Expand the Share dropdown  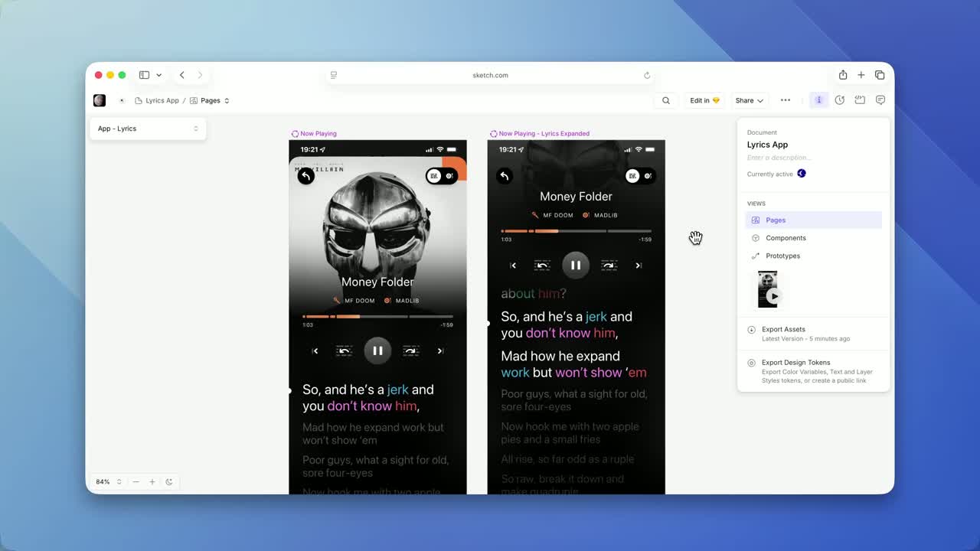[x=749, y=100]
